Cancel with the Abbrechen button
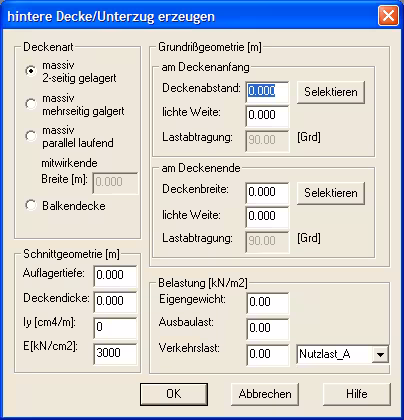 (265, 394)
